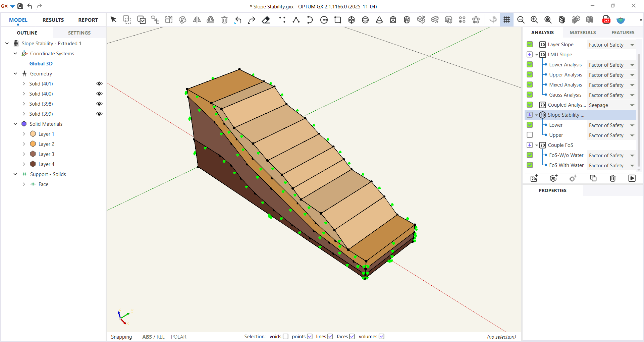Expand the Layer 1 material node
This screenshot has height=342, width=644.
click(24, 134)
